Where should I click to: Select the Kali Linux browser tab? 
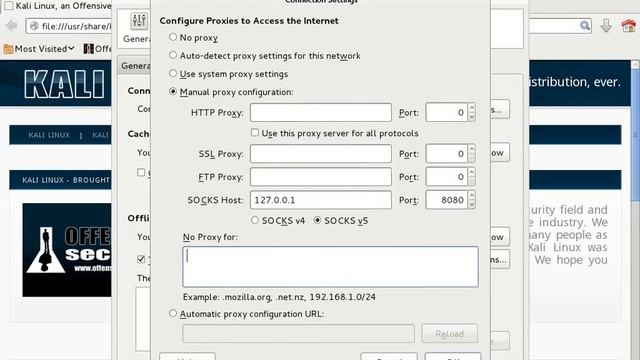click(57, 6)
